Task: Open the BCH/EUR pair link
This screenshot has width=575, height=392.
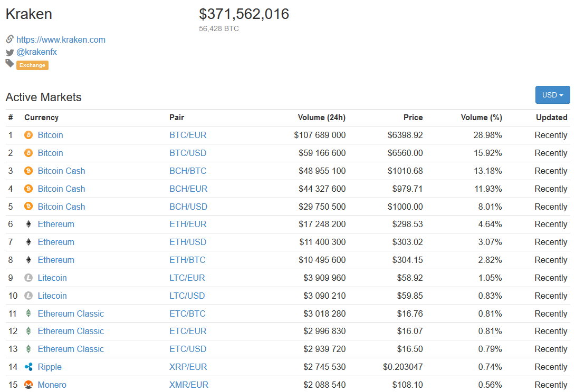Action: click(188, 189)
